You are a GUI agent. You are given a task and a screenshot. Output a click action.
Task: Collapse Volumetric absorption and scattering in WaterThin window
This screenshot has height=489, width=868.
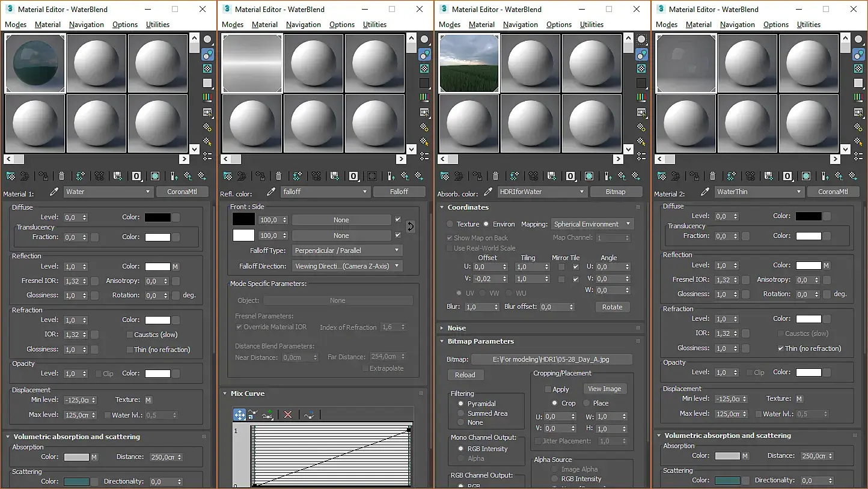pos(727,436)
